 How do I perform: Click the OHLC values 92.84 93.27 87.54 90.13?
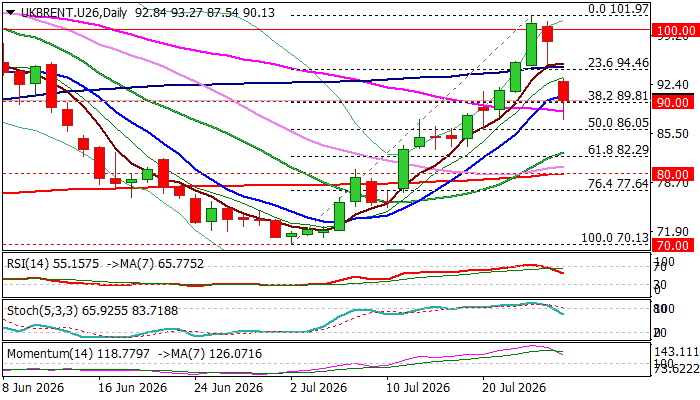205,13
